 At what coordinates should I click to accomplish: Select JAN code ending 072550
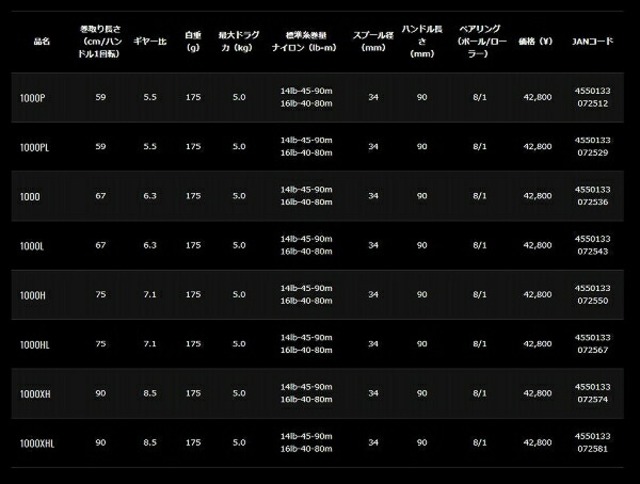[593, 294]
